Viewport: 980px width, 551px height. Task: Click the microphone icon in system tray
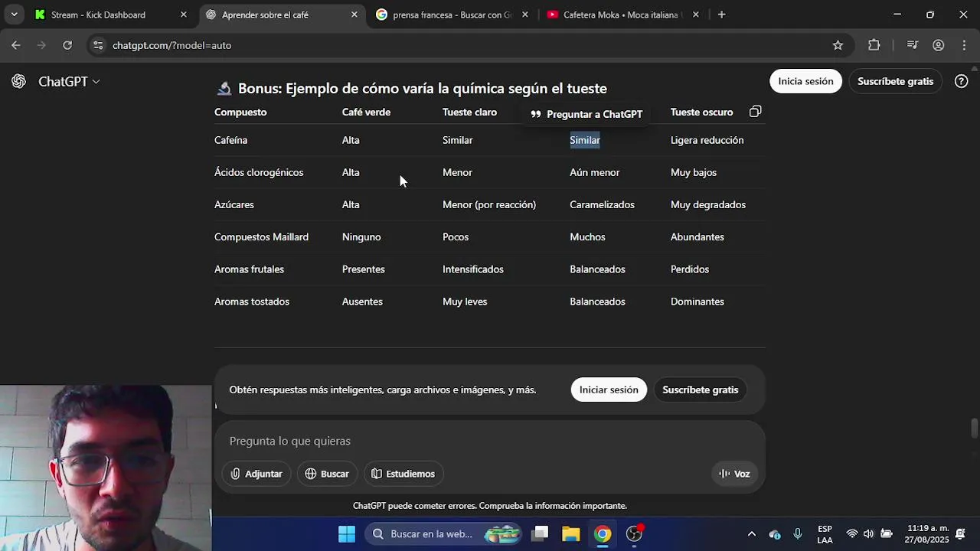pyautogui.click(x=798, y=534)
